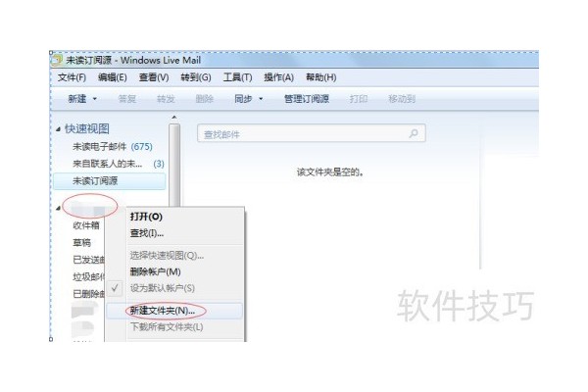The height and width of the screenshot is (392, 588).
Task: Open the 文件(F) menu
Action: [72, 77]
